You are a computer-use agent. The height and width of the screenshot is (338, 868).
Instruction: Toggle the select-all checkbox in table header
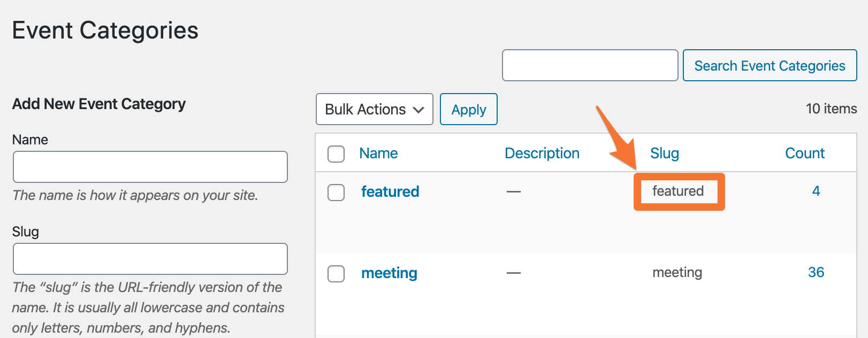(x=336, y=154)
